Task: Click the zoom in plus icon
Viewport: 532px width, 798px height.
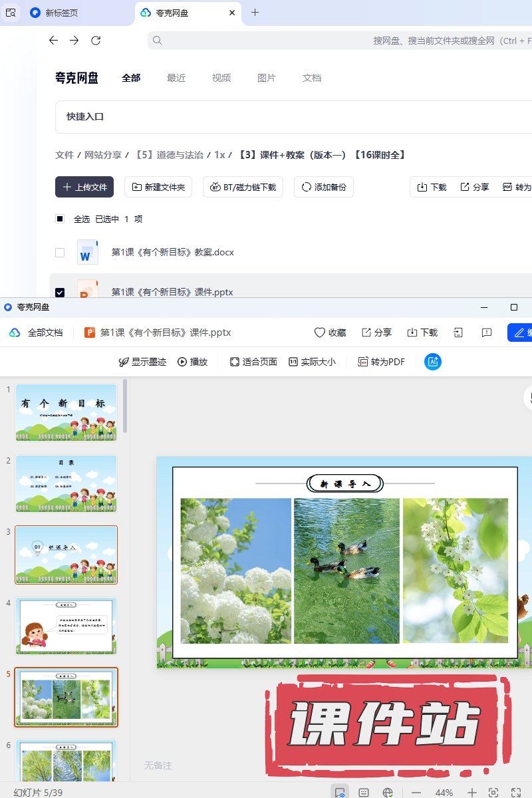Action: pyautogui.click(x=472, y=793)
